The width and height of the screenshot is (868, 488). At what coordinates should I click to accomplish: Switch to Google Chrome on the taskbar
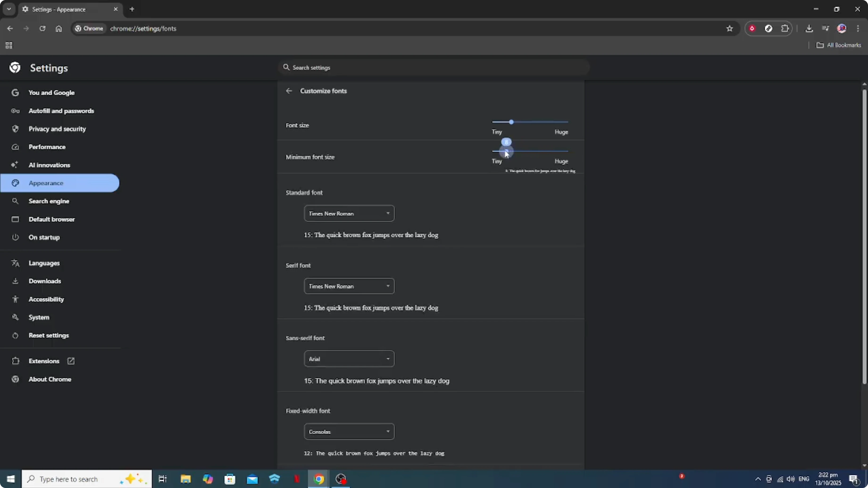click(319, 479)
